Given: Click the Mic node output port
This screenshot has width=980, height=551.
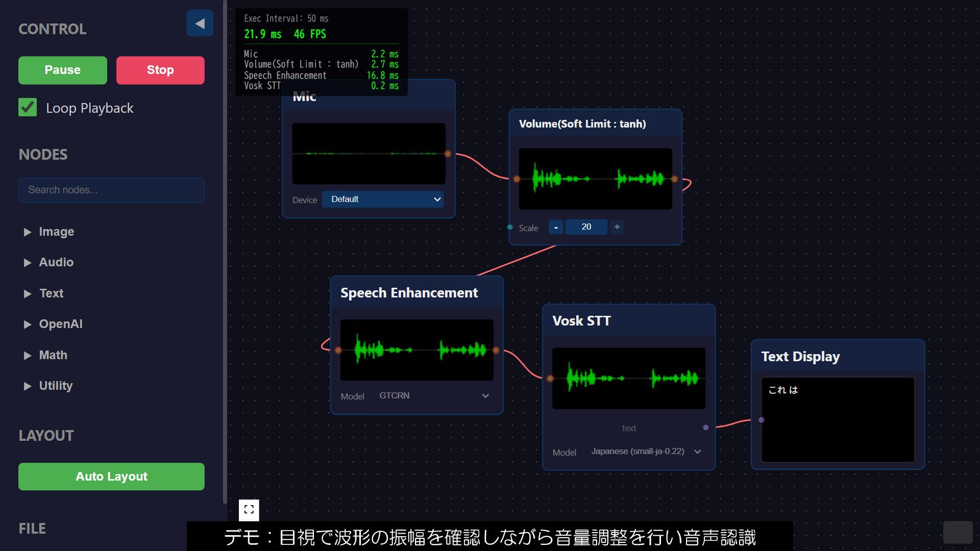Looking at the screenshot, I should [x=448, y=154].
